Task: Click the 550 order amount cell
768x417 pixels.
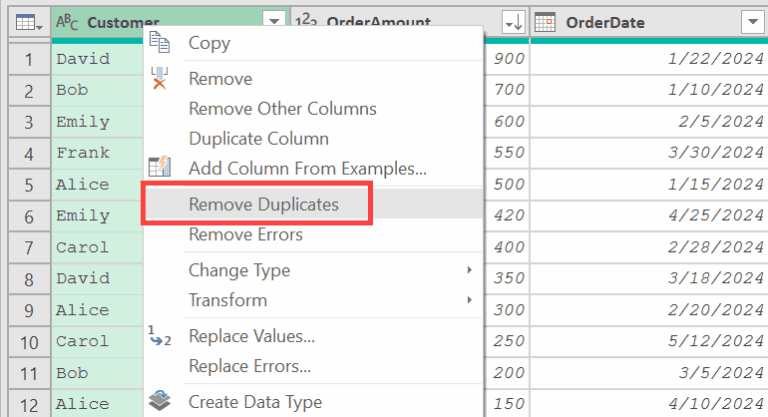Action: coord(506,153)
